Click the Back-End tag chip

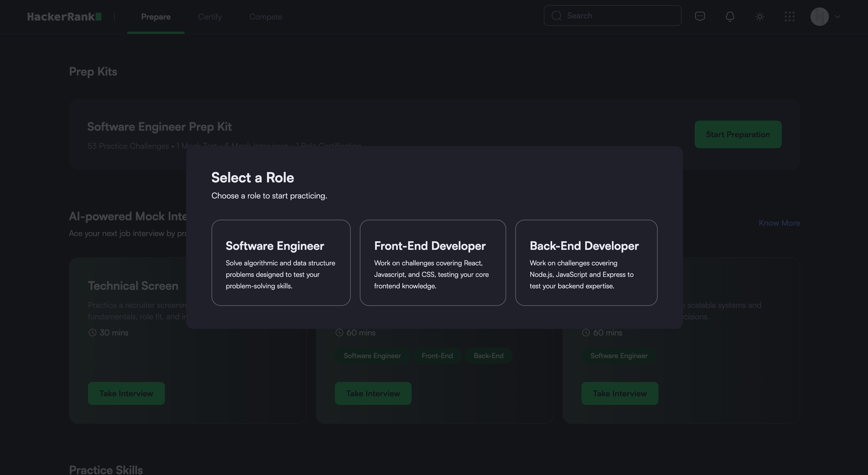pyautogui.click(x=488, y=356)
